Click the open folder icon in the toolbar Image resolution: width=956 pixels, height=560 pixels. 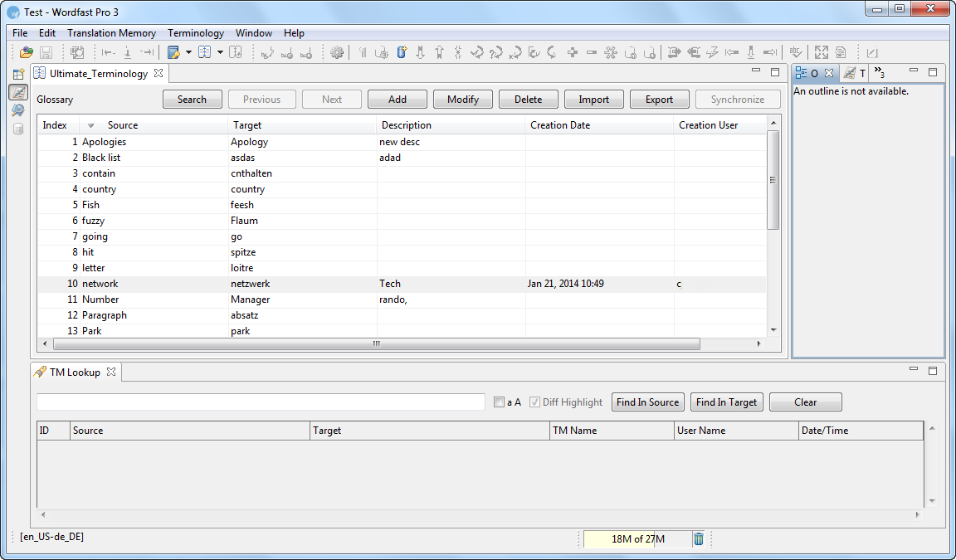pyautogui.click(x=27, y=52)
